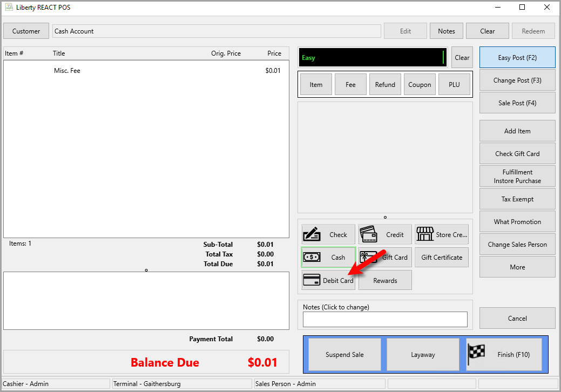Open the More options button
This screenshot has height=392, width=561.
(517, 267)
